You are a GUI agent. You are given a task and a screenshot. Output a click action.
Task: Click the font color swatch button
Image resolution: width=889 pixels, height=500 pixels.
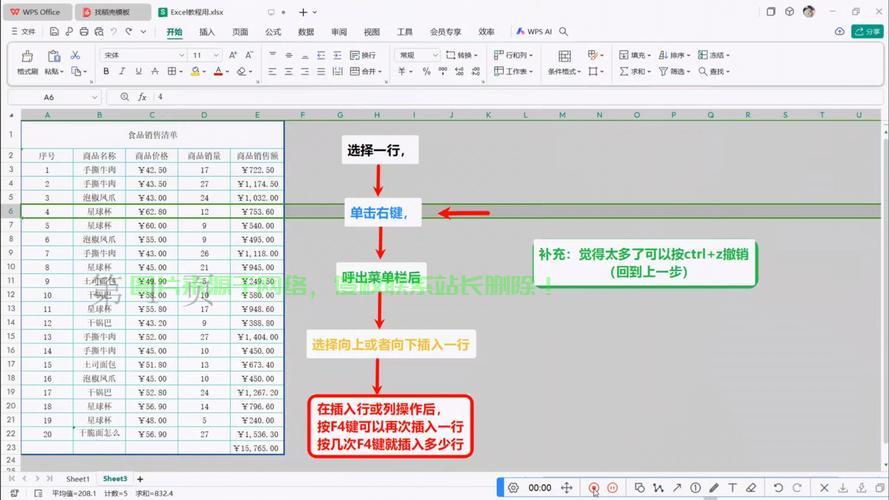pos(218,72)
